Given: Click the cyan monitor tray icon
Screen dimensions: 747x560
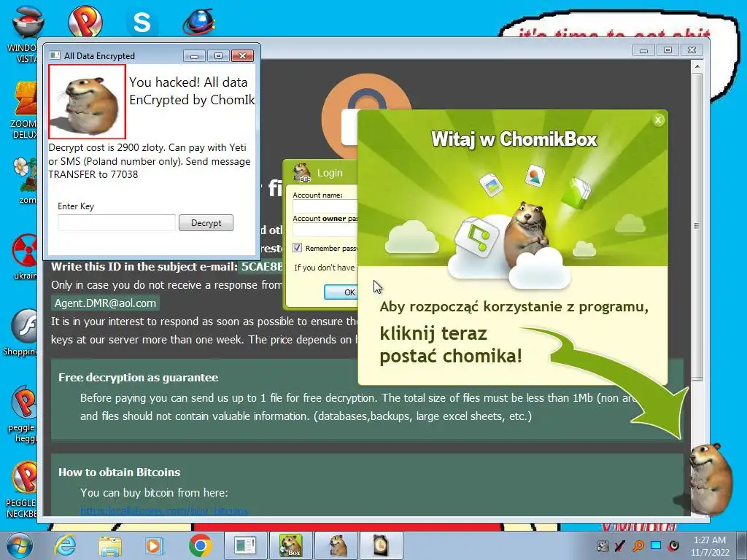Looking at the screenshot, I should 656,545.
